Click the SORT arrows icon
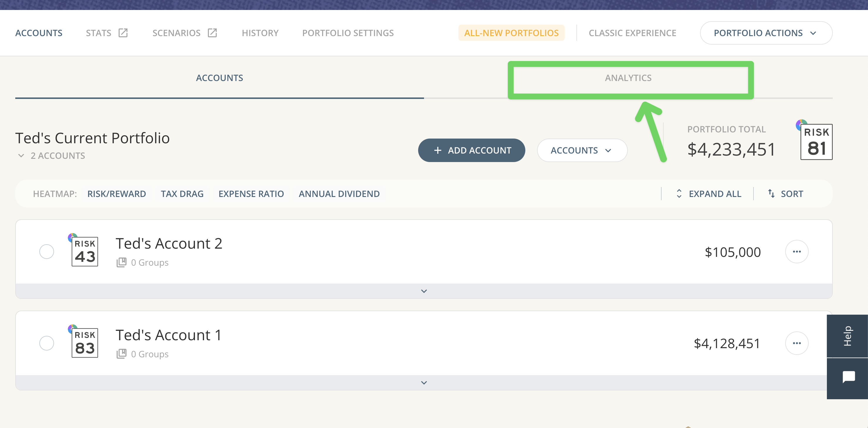The height and width of the screenshot is (428, 868). (771, 194)
